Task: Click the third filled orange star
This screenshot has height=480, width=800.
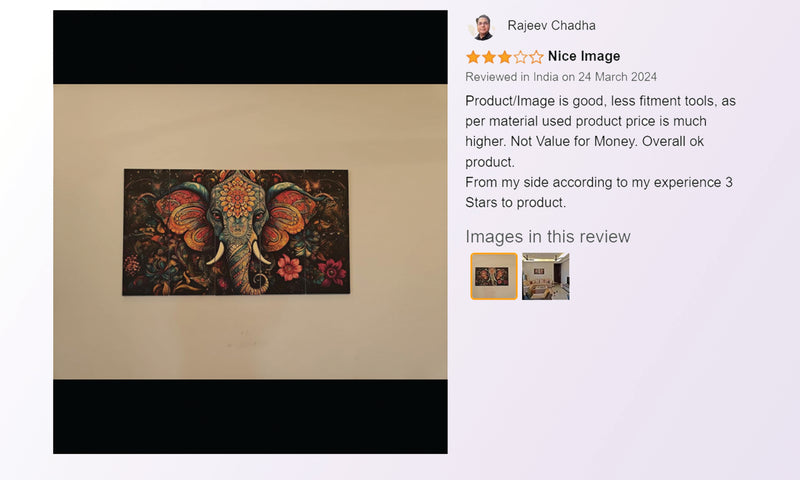Action: [x=505, y=57]
